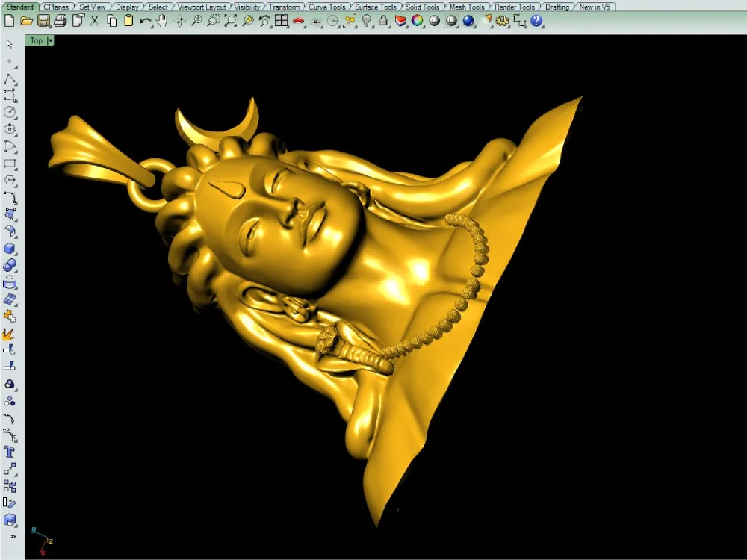Click the Zoom Selected icon
The width and height of the screenshot is (747, 560).
[x=248, y=21]
